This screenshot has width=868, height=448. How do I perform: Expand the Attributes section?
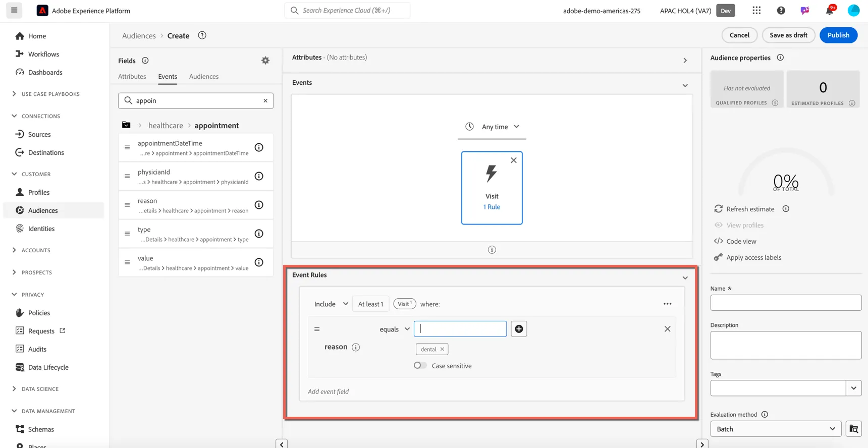pos(685,61)
